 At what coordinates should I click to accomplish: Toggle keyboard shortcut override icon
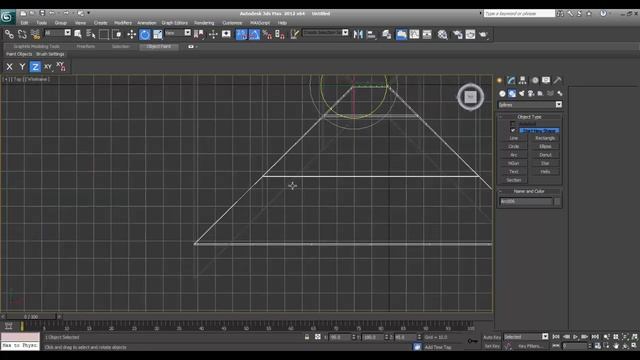(x=226, y=34)
